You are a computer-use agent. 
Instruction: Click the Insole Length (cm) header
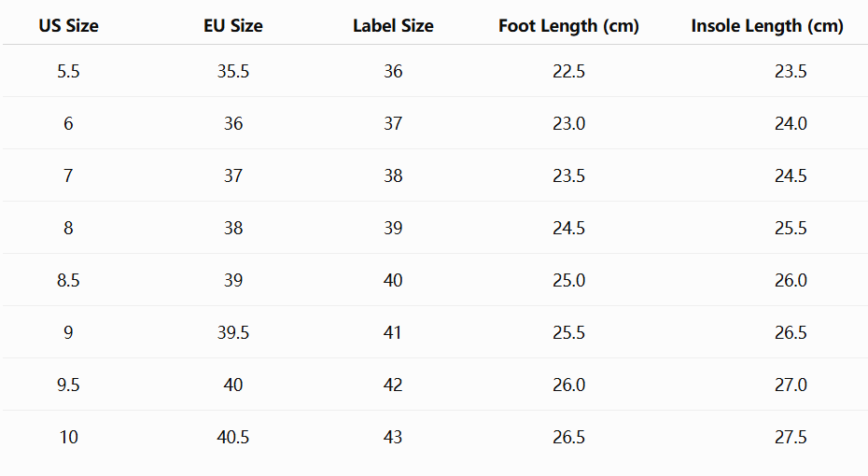(767, 26)
